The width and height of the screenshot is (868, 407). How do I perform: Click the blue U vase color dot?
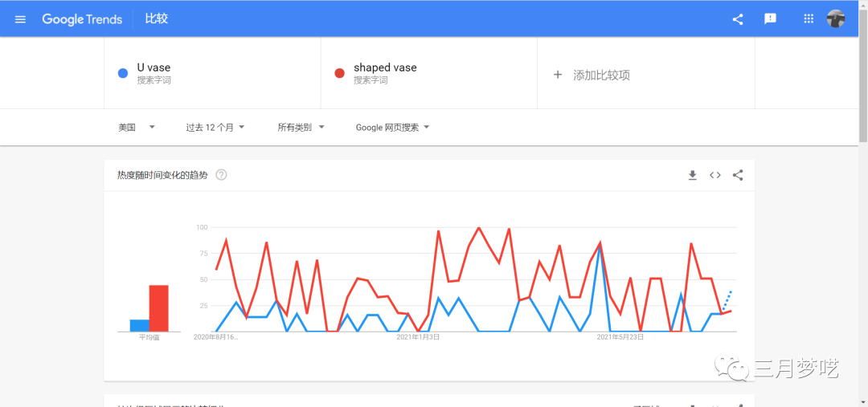(x=123, y=73)
